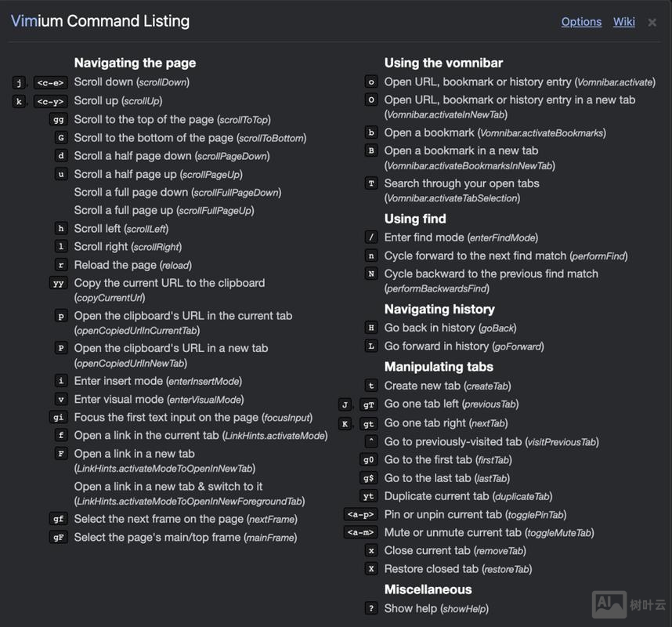Viewport: 672px width, 627px height.
Task: Click the "T" search open tabs key badge
Action: click(371, 183)
